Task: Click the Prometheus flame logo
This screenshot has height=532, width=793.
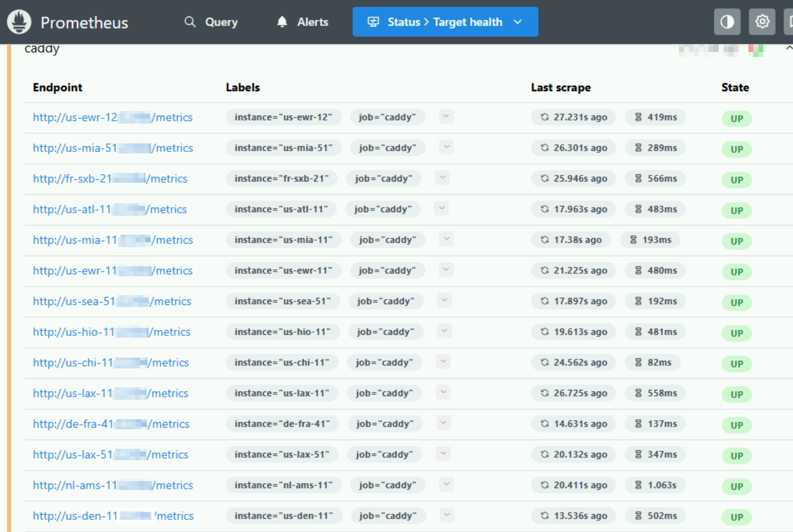Action: [19, 22]
